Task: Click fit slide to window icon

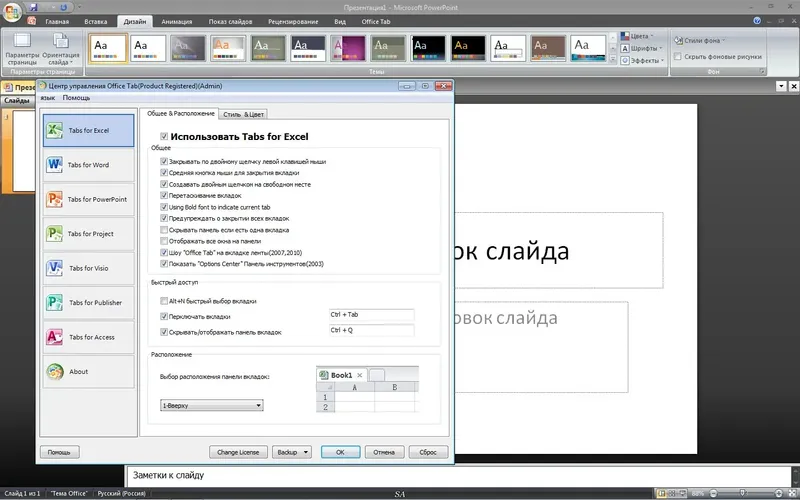Action: point(791,493)
